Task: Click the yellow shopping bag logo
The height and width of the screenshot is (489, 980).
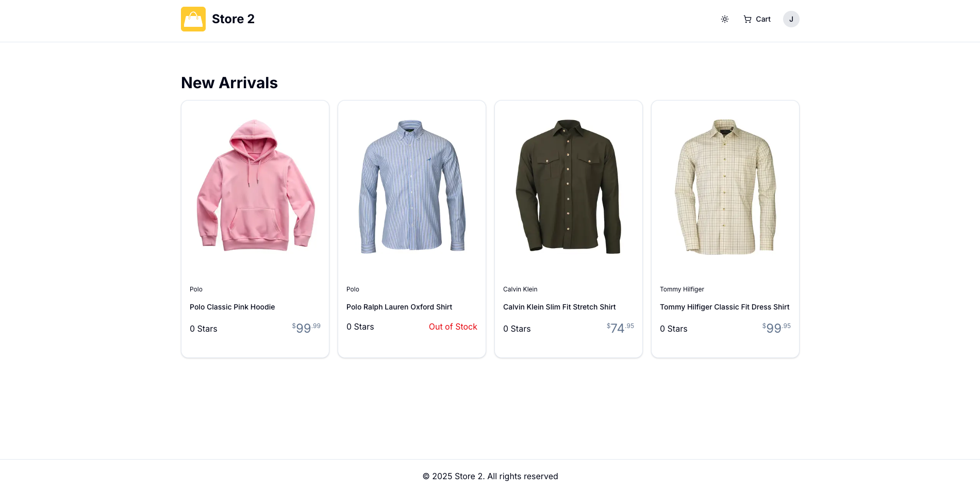Action: coord(193,19)
